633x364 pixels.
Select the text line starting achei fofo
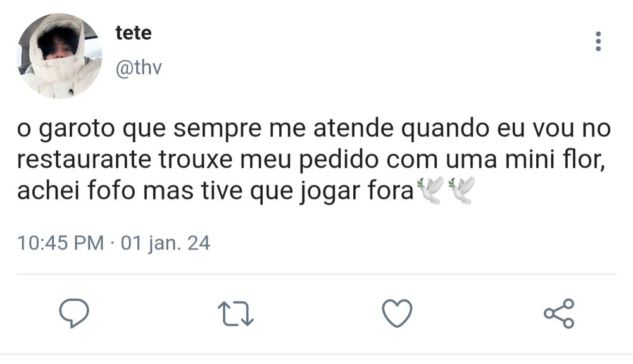[246, 191]
